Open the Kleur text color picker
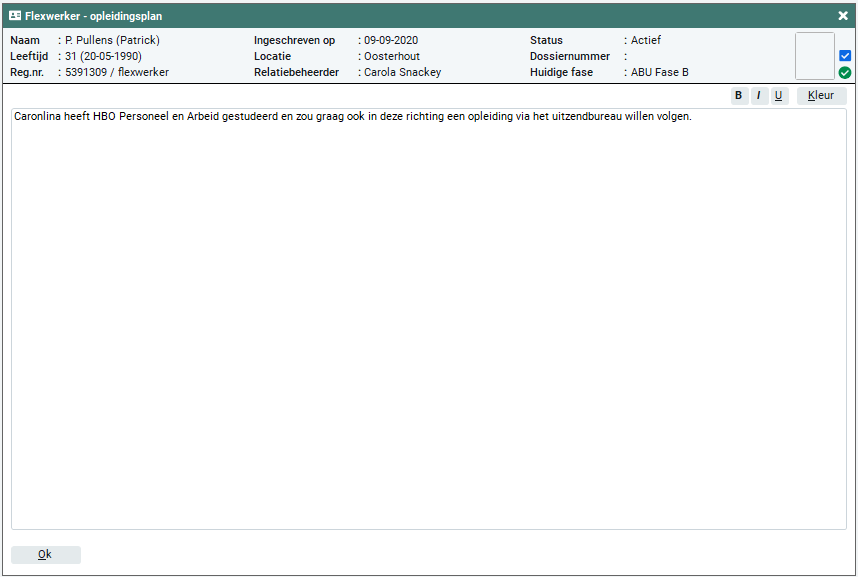Image resolution: width=858 pixels, height=577 pixels. (x=821, y=96)
